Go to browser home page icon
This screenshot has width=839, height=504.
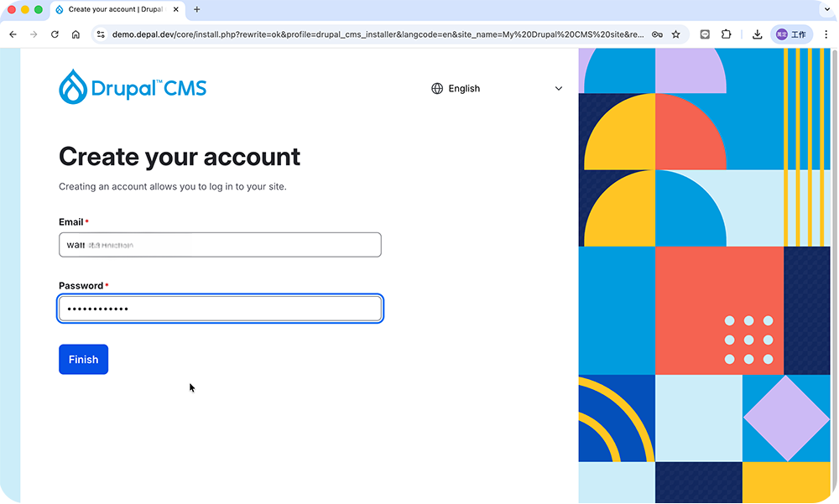(76, 34)
